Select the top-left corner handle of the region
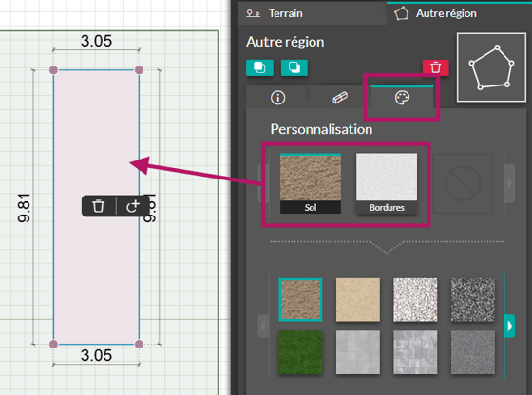This screenshot has height=395, width=532. coord(53,70)
